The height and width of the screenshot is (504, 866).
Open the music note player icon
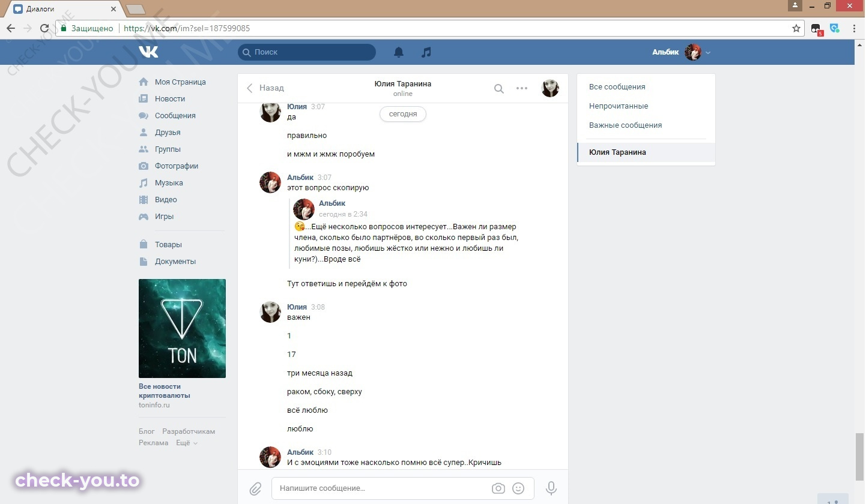tap(426, 52)
